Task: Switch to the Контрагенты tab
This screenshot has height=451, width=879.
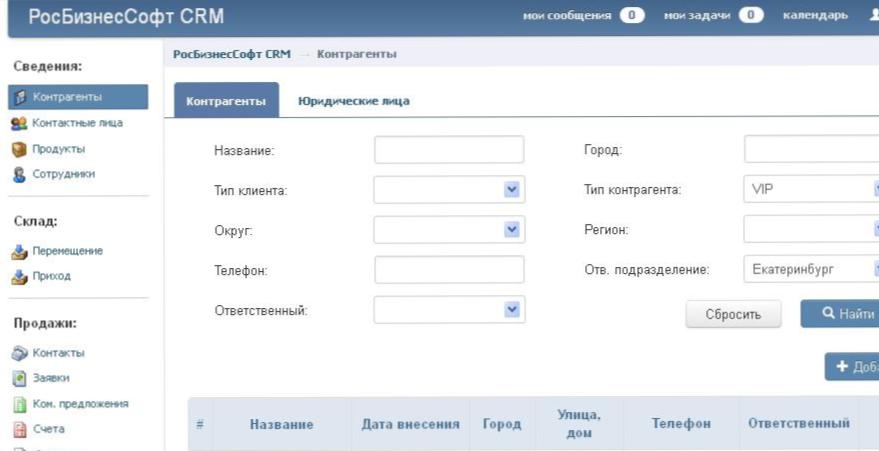Action: click(226, 101)
